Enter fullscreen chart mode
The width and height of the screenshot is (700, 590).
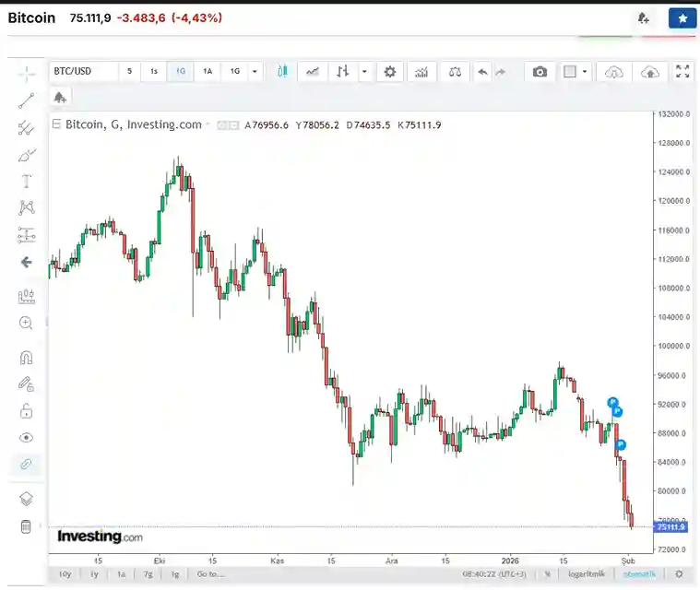pos(682,71)
